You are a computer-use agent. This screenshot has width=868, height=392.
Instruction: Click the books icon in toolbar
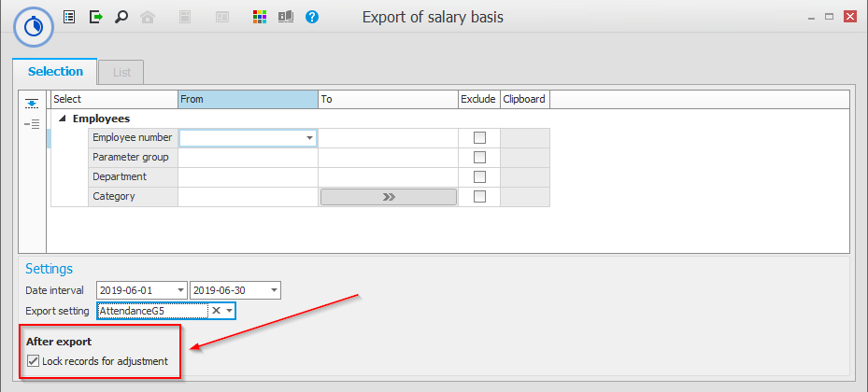[286, 17]
